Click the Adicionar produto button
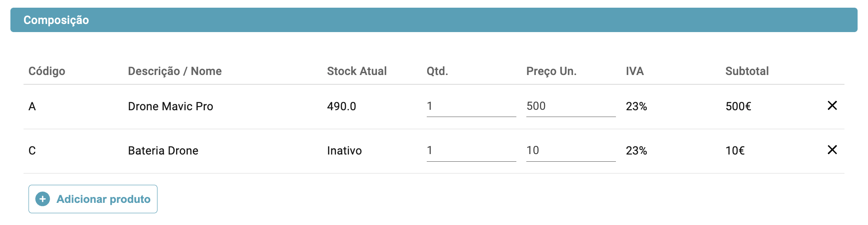Screen dimensions: 868x225 coord(93,199)
